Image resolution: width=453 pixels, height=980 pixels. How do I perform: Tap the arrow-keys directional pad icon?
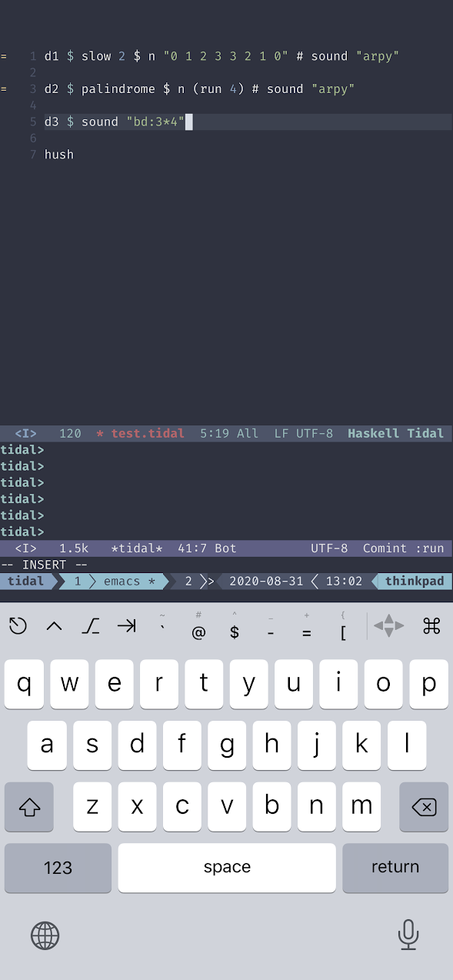click(388, 625)
